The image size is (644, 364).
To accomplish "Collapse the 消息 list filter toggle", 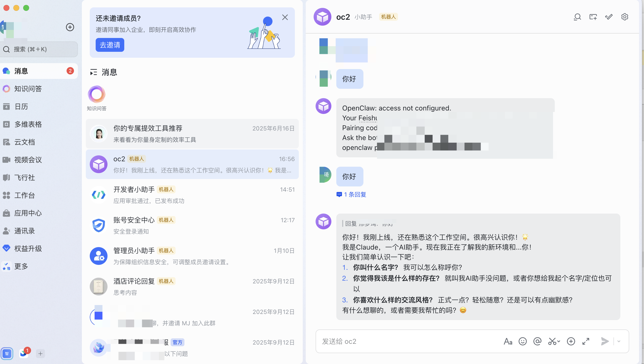I will click(93, 72).
